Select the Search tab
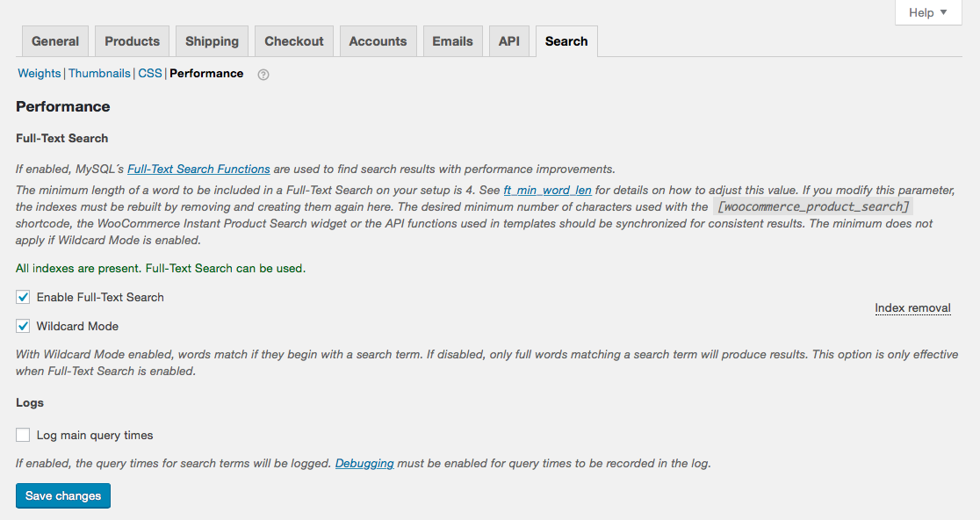This screenshot has height=520, width=980. pyautogui.click(x=566, y=41)
